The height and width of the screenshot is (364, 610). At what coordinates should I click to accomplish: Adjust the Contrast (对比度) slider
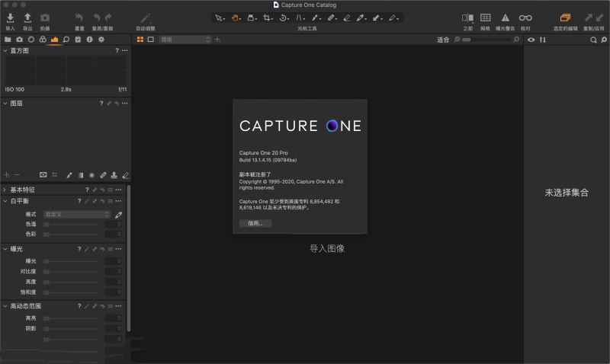pos(71,272)
